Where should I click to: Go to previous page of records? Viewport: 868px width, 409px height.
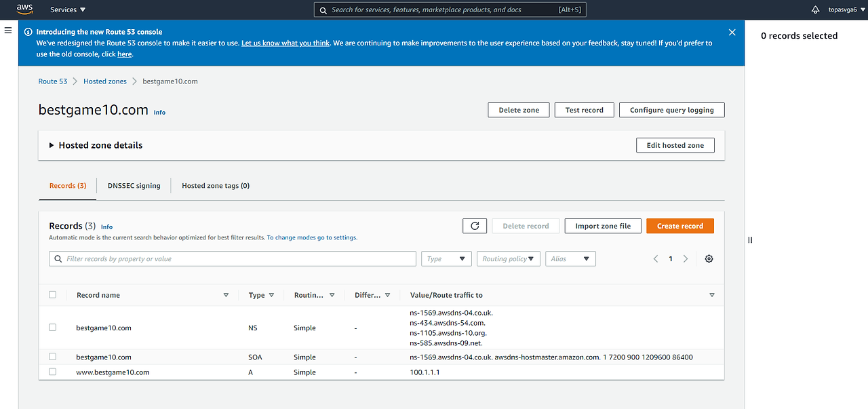coord(656,258)
